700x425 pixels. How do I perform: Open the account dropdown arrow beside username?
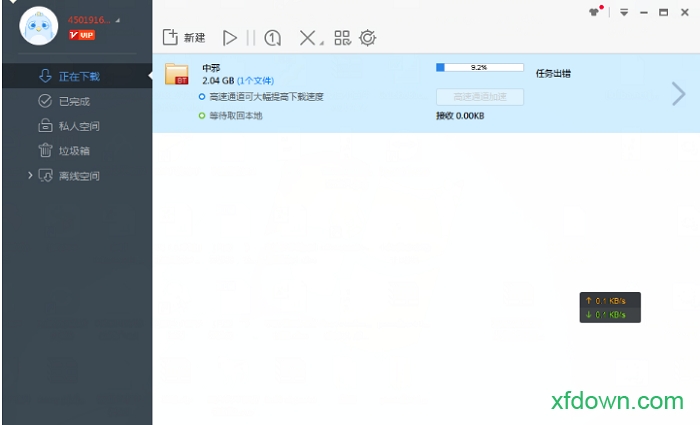117,20
